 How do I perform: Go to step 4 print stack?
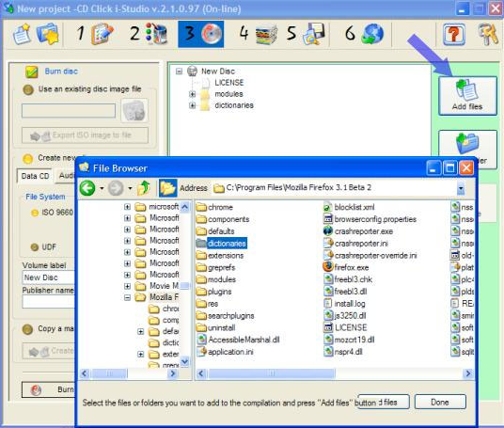click(x=258, y=34)
